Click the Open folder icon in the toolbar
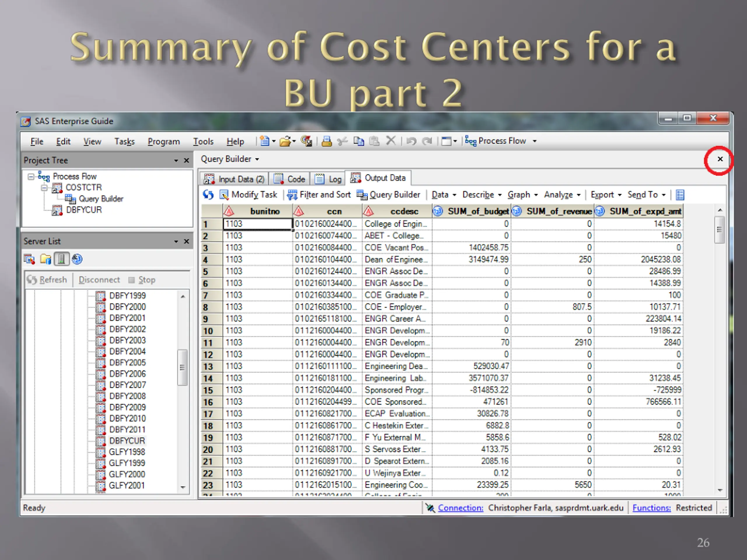The image size is (747, 560). pos(285,141)
